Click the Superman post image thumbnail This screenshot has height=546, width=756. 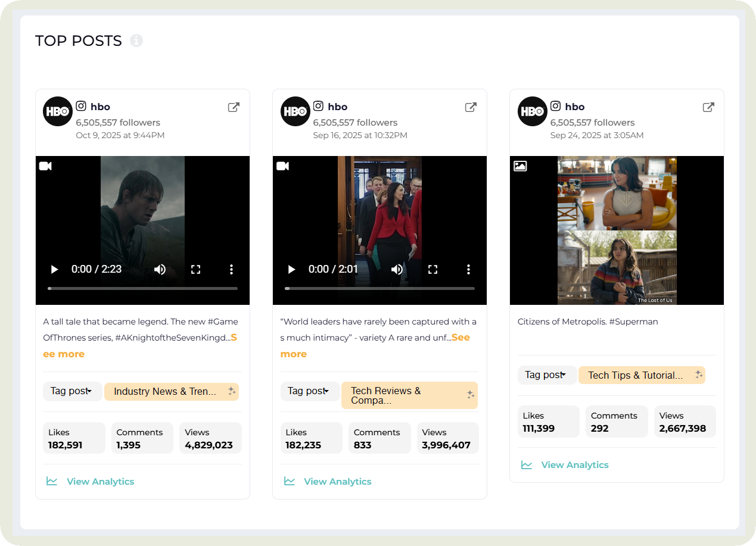click(x=617, y=230)
